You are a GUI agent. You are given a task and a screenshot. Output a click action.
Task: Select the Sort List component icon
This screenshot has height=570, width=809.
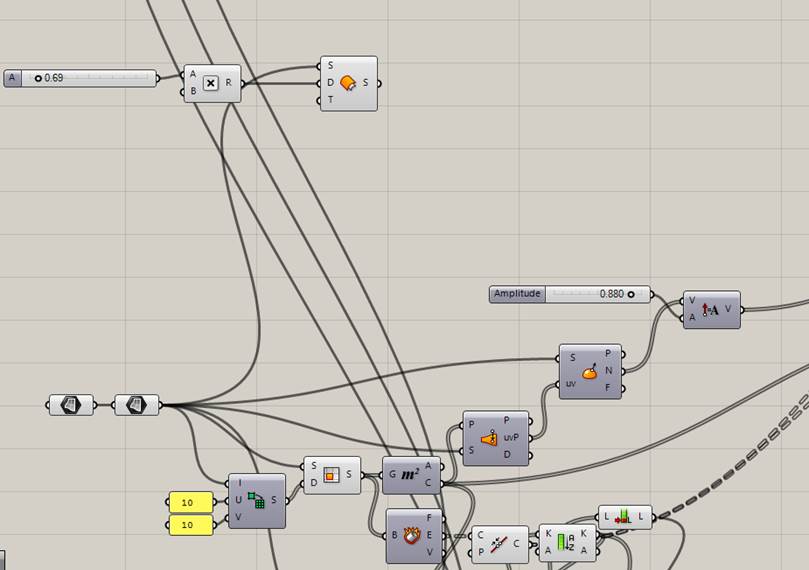click(566, 543)
